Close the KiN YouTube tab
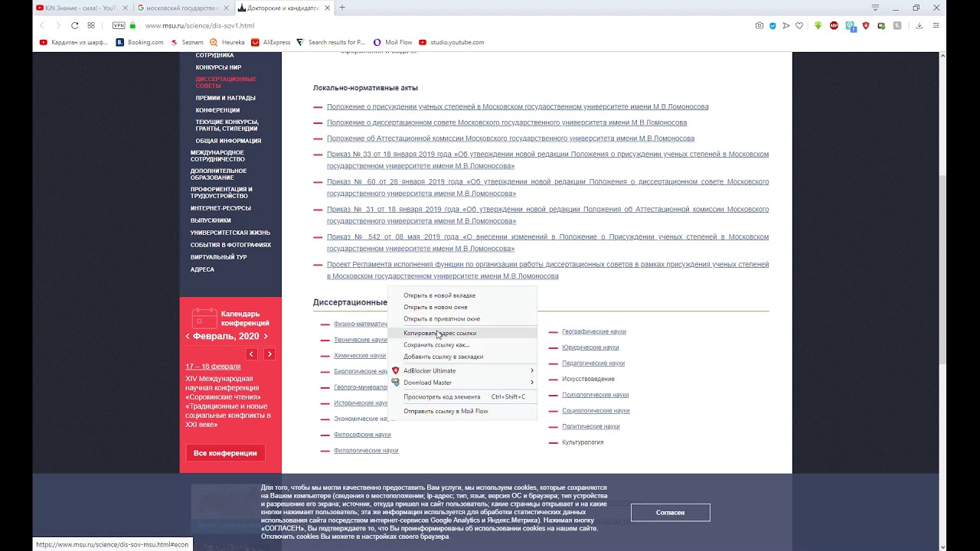Viewport: 980px width, 551px height. (126, 8)
